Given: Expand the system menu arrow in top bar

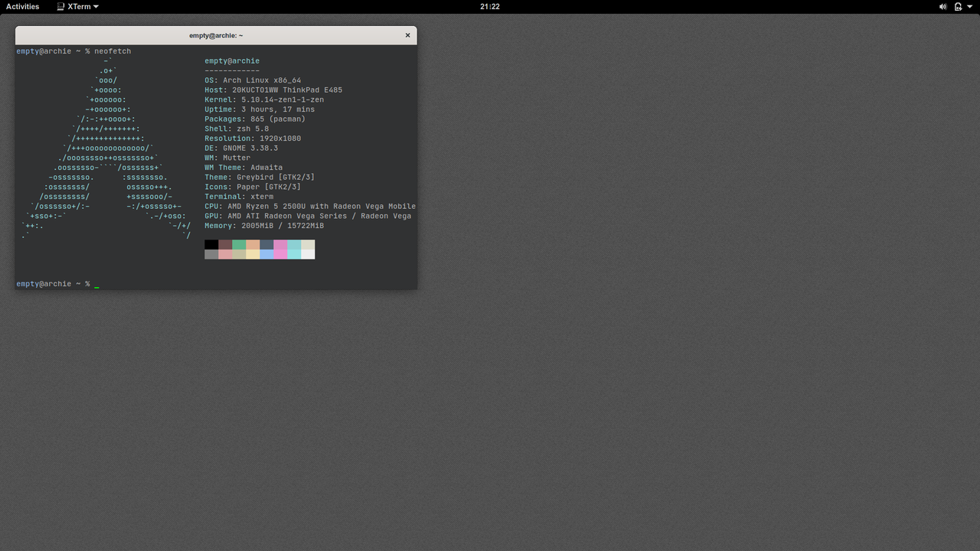Looking at the screenshot, I should pos(971,7).
